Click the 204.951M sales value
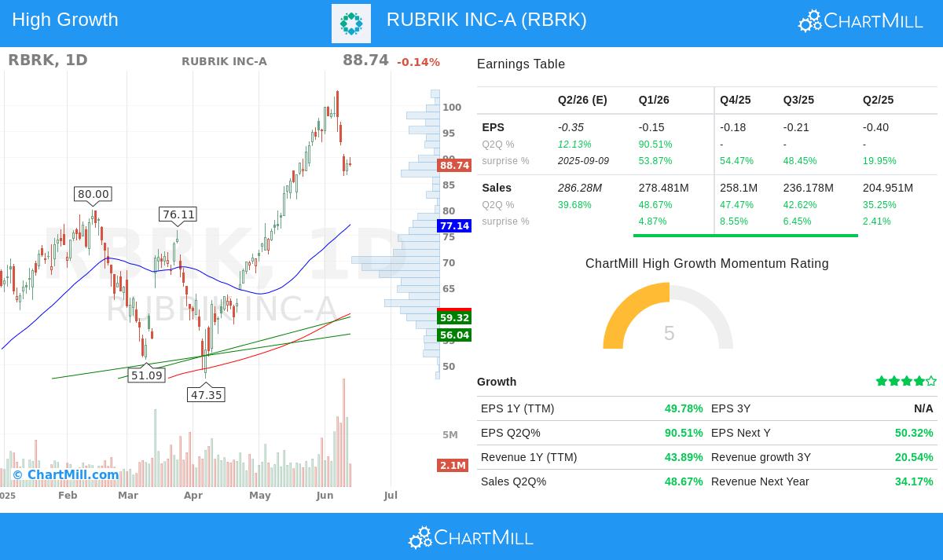Image resolution: width=943 pixels, height=560 pixels. tap(888, 188)
